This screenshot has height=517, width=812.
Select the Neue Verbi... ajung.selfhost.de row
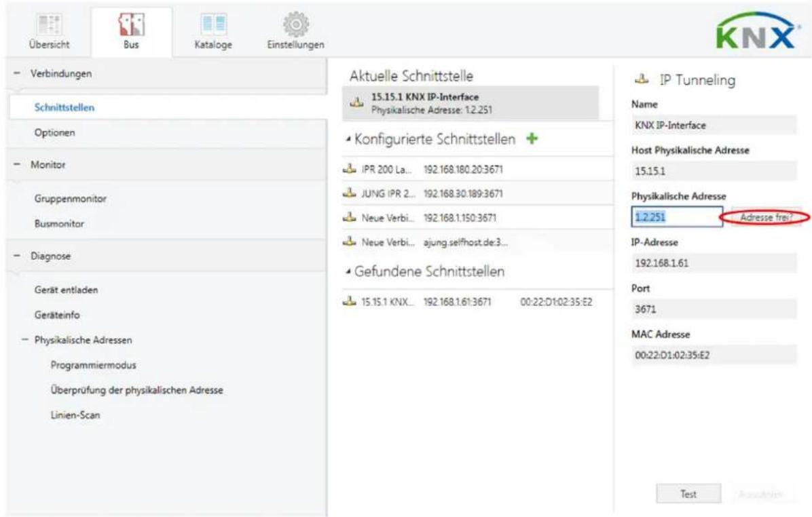pos(477,242)
